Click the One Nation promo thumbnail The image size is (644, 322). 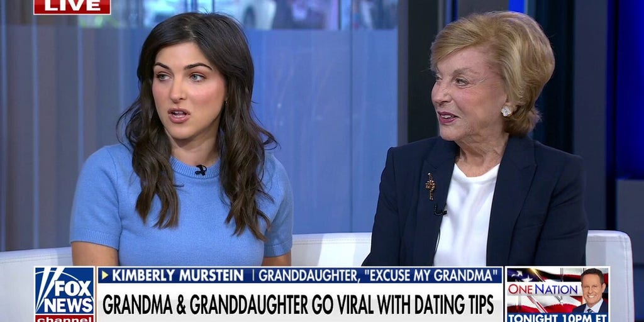pos(557,294)
